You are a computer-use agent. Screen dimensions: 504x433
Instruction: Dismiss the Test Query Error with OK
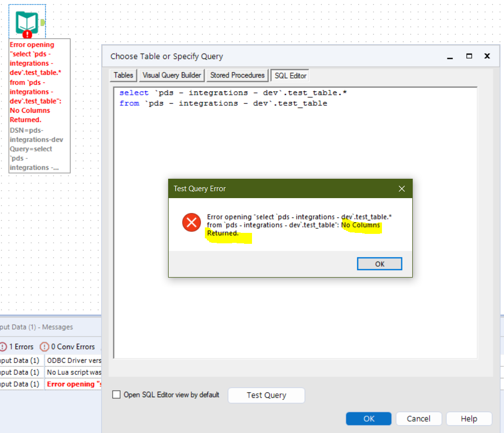click(x=379, y=264)
